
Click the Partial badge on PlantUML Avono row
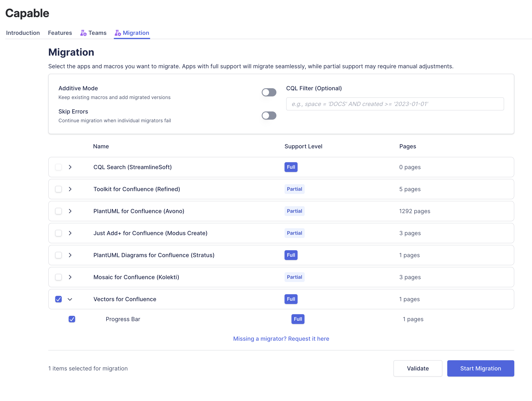[294, 211]
